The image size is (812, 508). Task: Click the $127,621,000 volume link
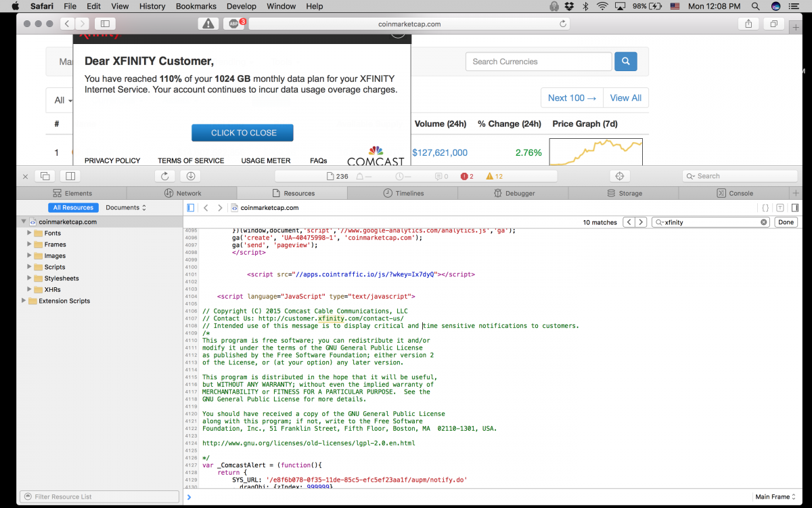[440, 152]
